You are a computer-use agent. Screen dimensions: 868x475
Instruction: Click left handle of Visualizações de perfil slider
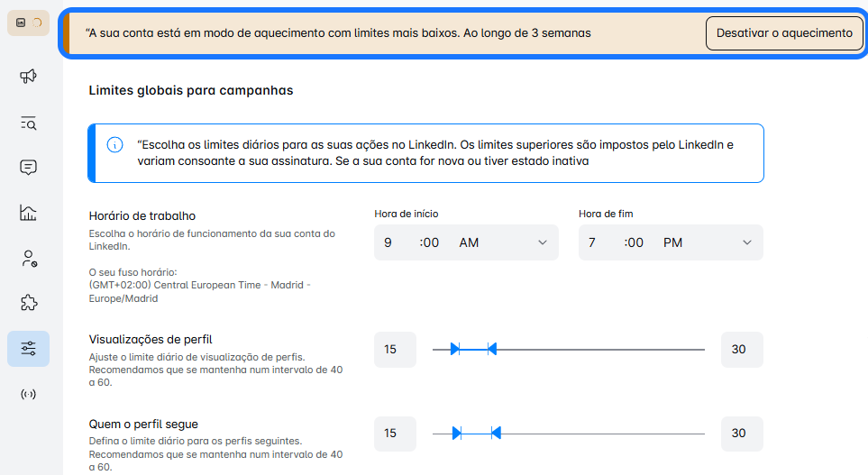click(456, 349)
